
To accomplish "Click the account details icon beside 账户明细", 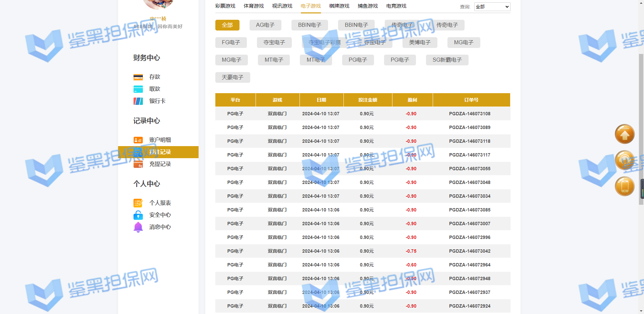I will coord(138,140).
